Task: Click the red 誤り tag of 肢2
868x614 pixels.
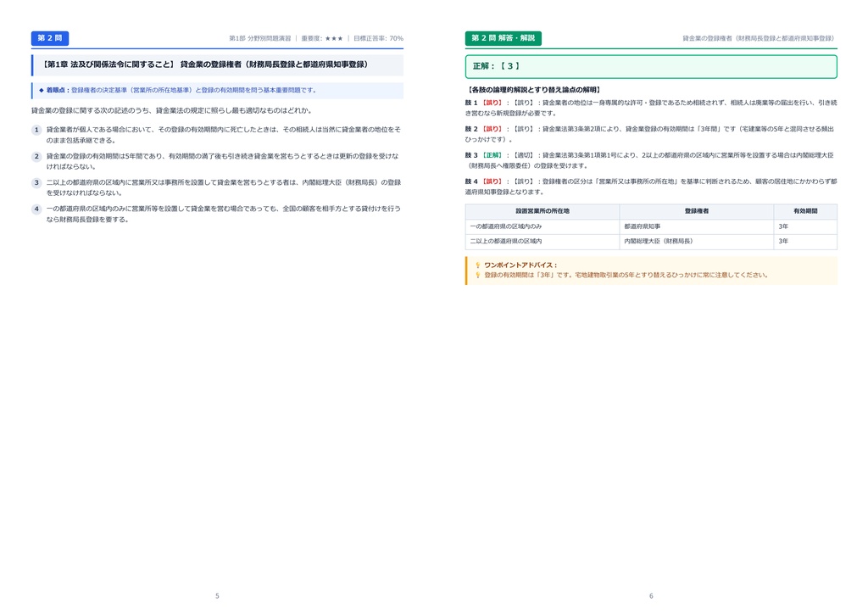Action: tap(492, 129)
